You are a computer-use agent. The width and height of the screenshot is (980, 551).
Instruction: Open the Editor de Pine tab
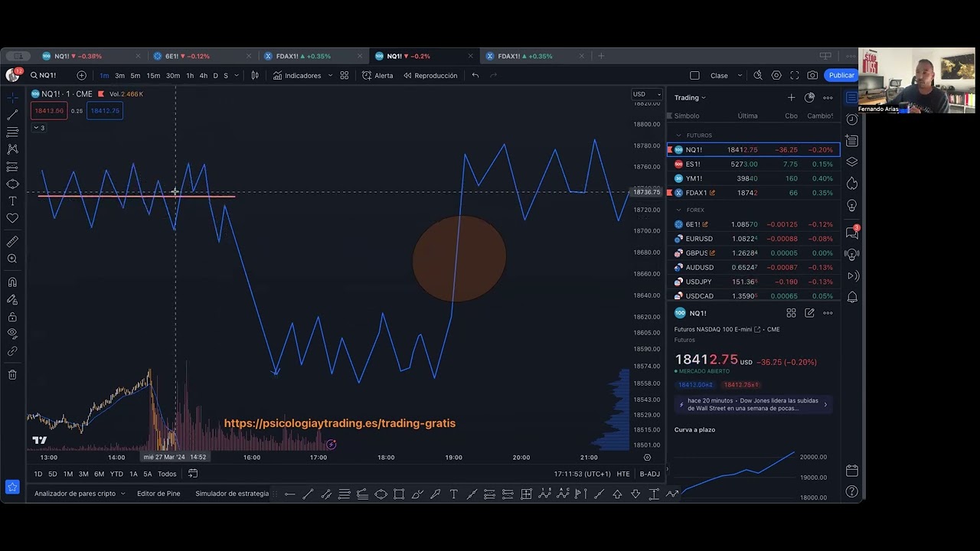click(x=158, y=494)
